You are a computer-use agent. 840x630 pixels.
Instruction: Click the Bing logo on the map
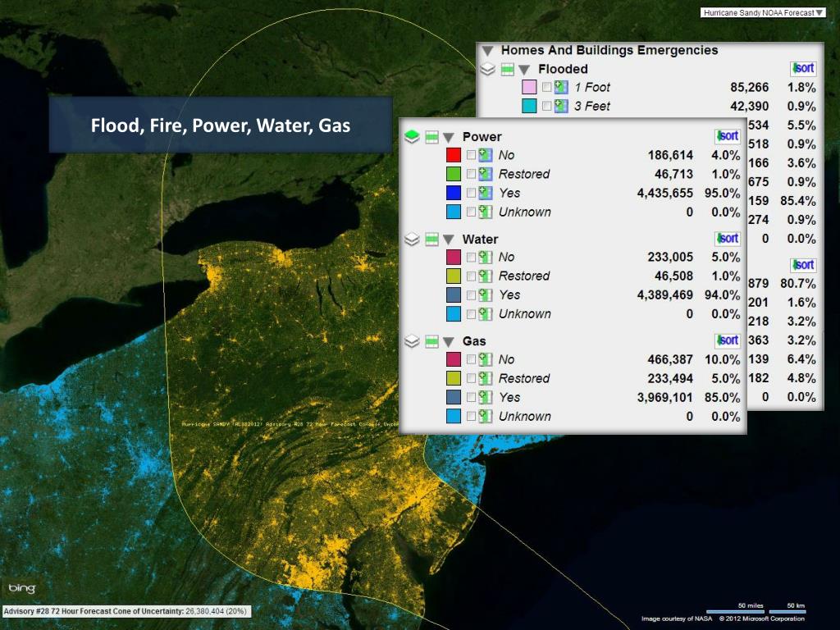coord(22,588)
